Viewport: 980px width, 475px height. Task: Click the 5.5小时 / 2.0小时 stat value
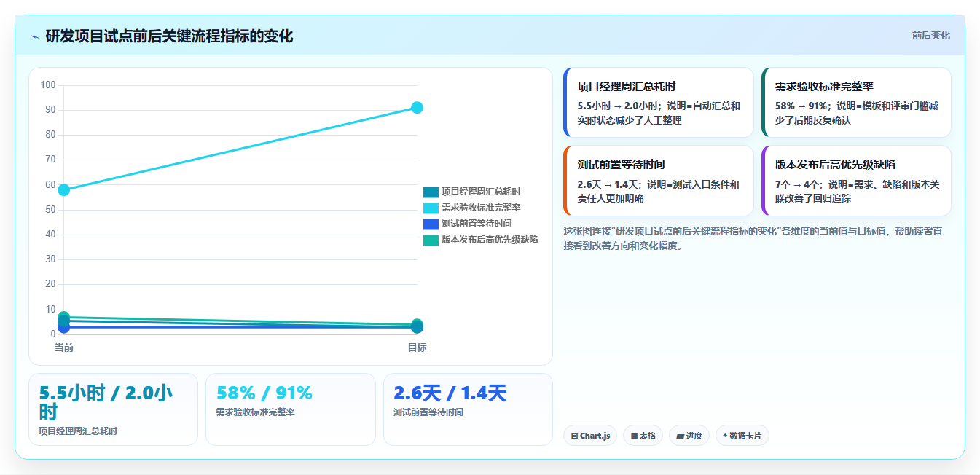pyautogui.click(x=106, y=402)
